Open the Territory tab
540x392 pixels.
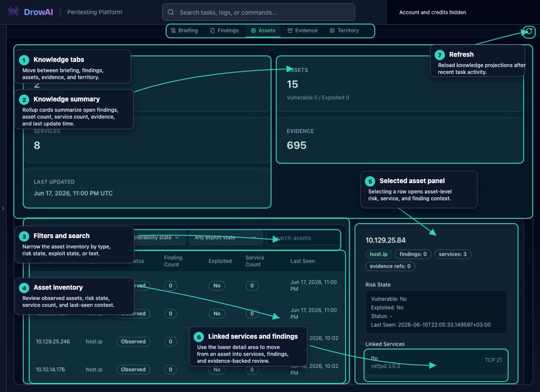pyautogui.click(x=344, y=31)
